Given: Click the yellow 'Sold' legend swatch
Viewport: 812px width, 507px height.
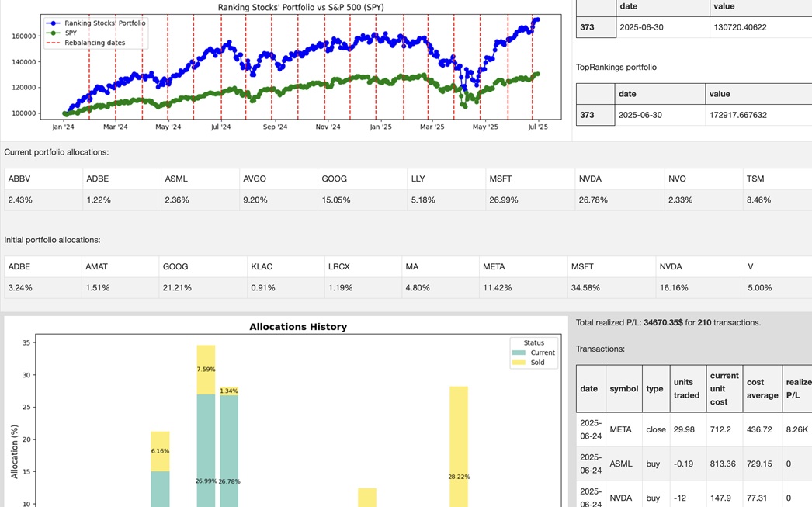Looking at the screenshot, I should pos(519,363).
